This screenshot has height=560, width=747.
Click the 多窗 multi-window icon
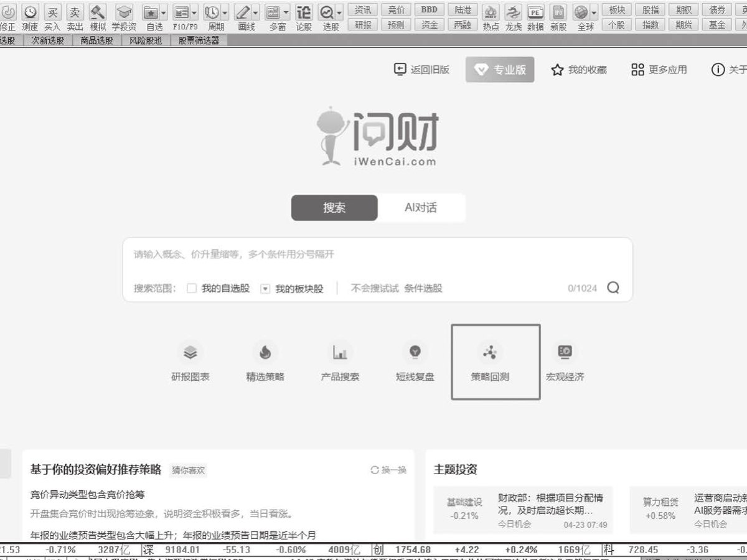tap(273, 12)
